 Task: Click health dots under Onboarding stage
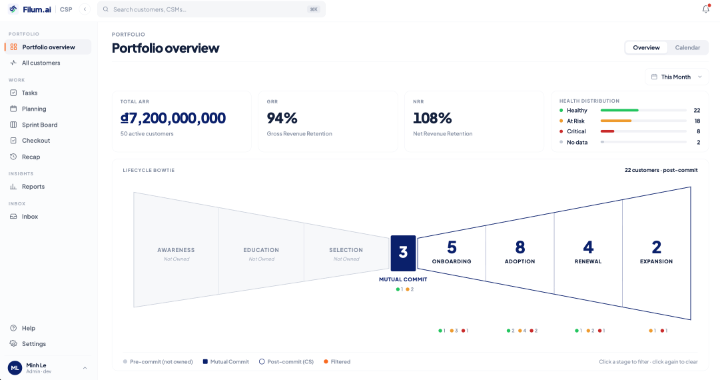(x=453, y=330)
